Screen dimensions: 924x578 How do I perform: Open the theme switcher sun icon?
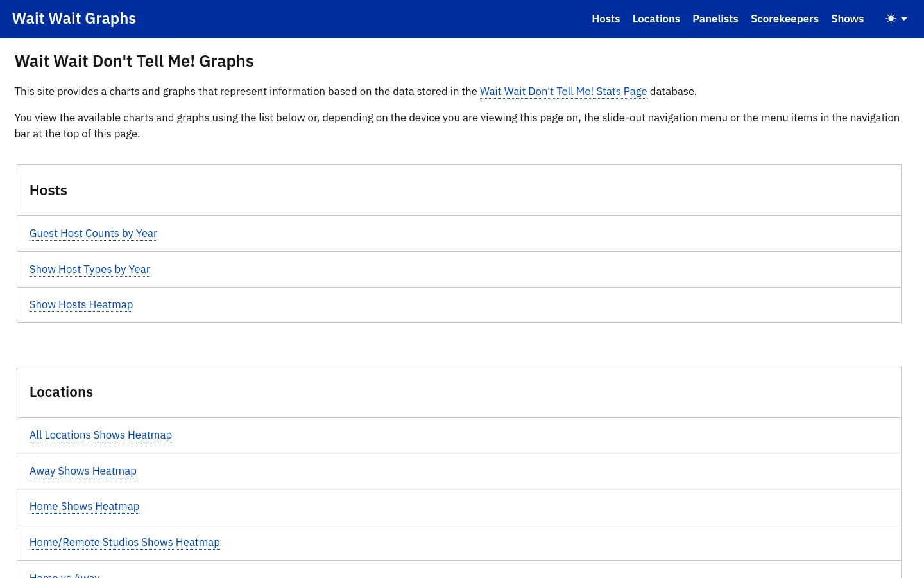click(x=891, y=19)
